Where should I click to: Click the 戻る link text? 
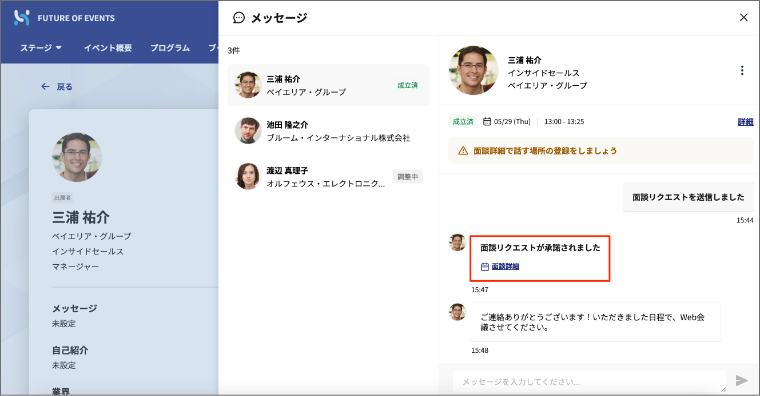64,86
